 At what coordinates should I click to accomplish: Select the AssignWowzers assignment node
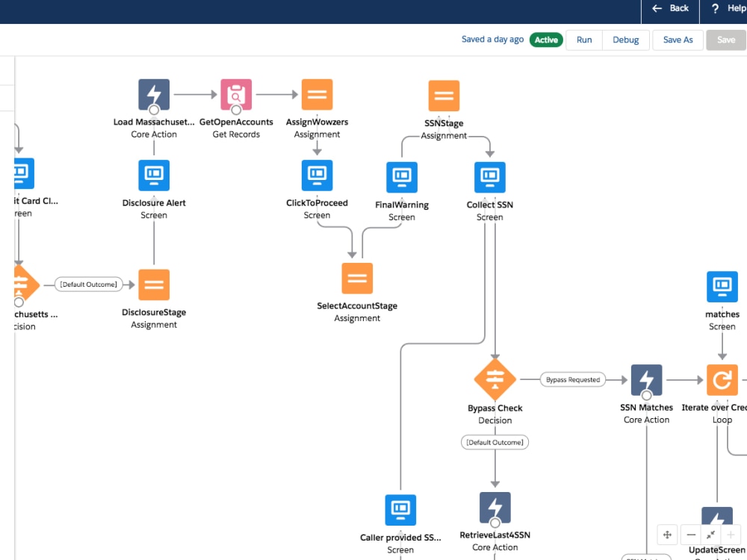point(317,94)
